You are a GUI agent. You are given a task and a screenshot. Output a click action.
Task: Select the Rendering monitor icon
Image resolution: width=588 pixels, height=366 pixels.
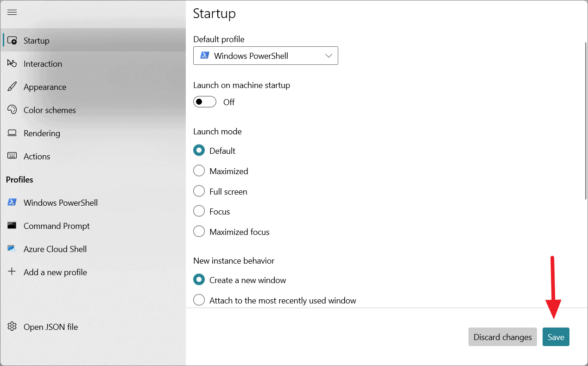(x=13, y=133)
